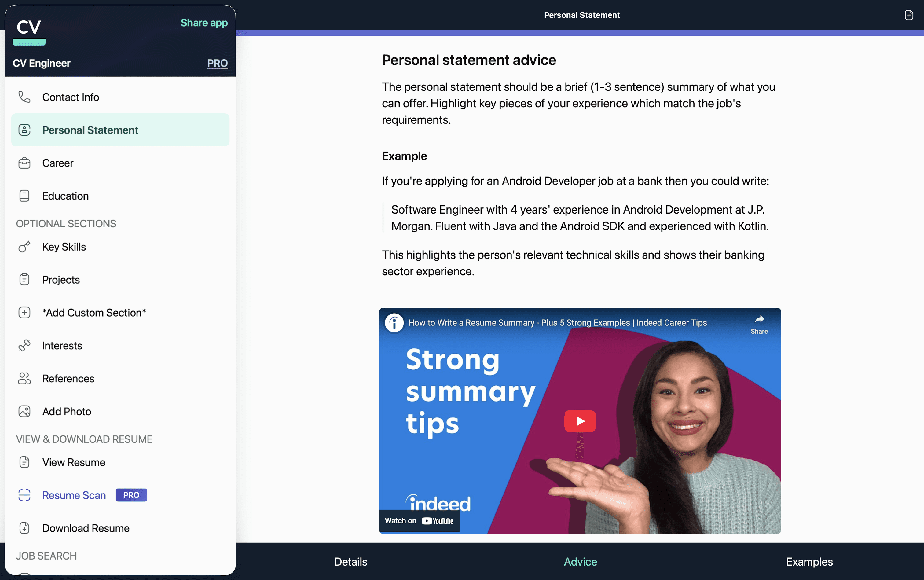
Task: Open the Add Photo image icon
Action: pyautogui.click(x=24, y=411)
